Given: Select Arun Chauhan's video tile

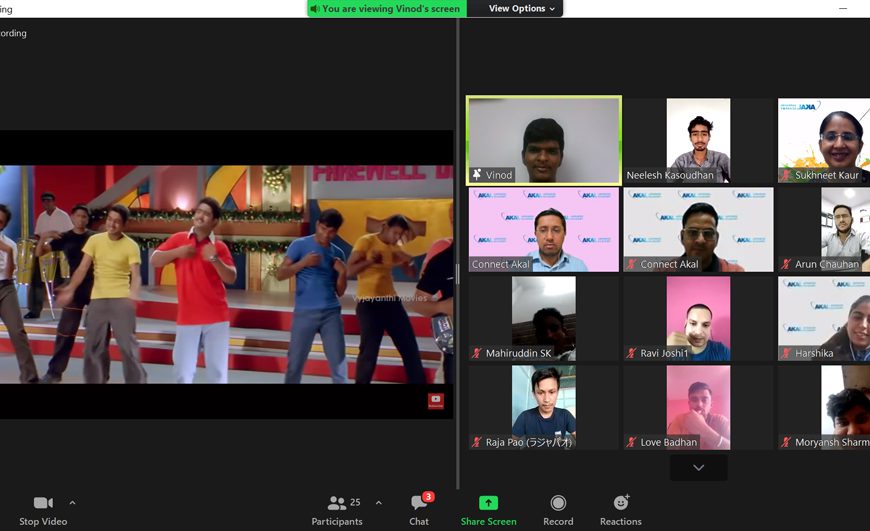Looking at the screenshot, I should [824, 229].
